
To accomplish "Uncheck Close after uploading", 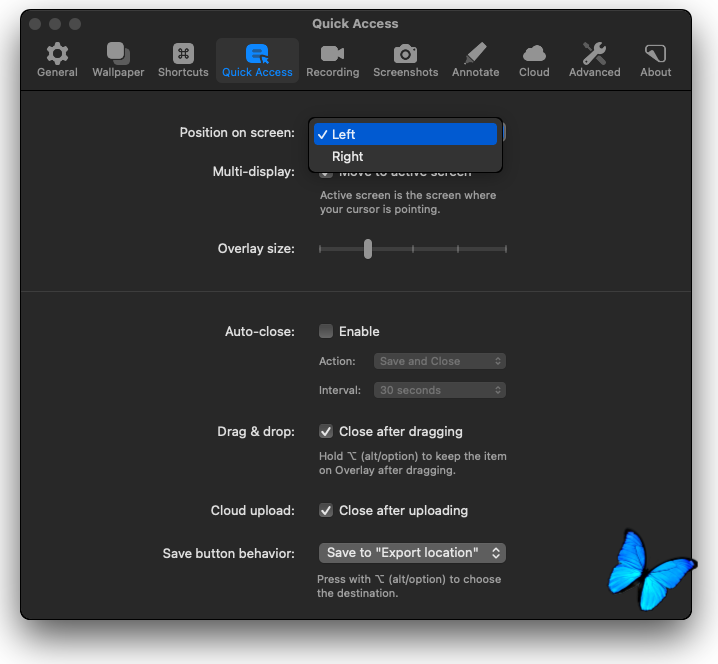I will [326, 510].
